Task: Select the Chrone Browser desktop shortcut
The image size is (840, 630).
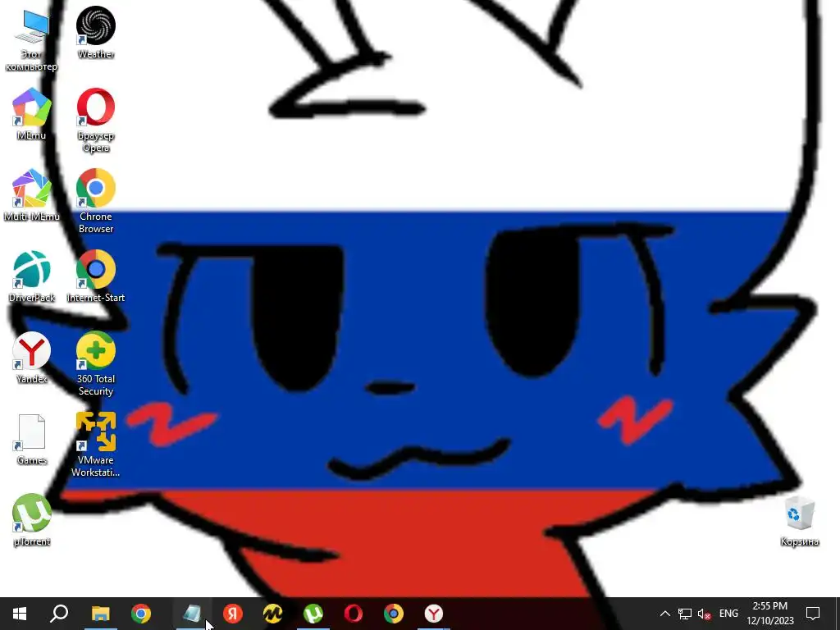Action: pos(96,202)
